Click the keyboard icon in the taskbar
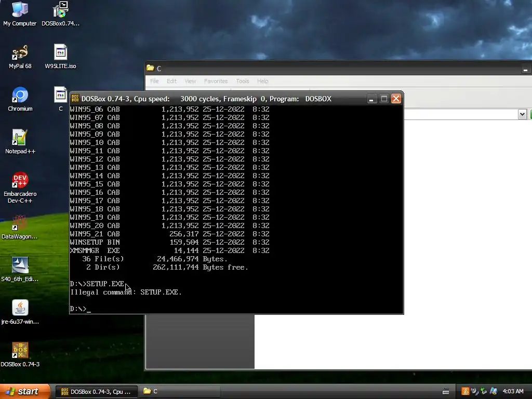This screenshot has height=399, width=532. tap(446, 392)
